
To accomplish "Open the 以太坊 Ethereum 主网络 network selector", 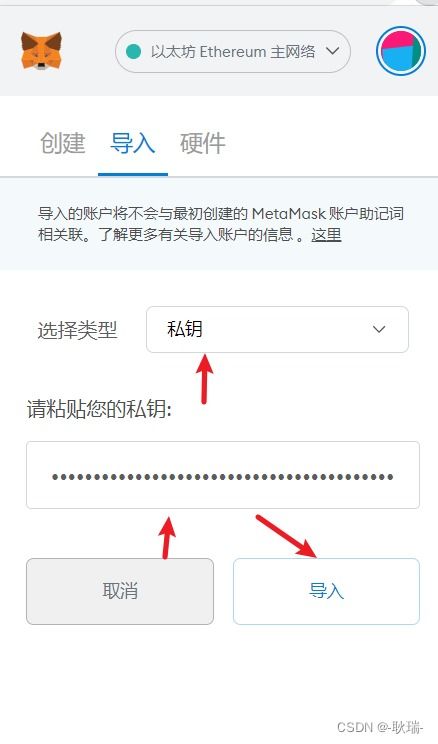I will click(233, 51).
